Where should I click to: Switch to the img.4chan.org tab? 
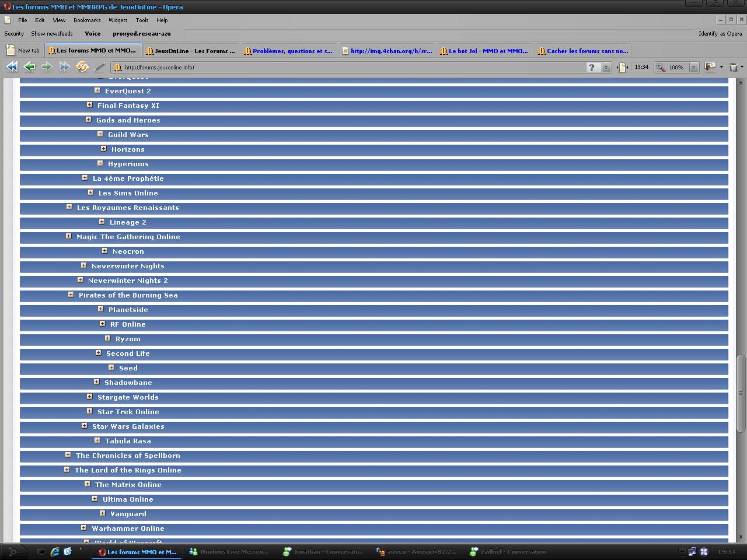pyautogui.click(x=388, y=51)
